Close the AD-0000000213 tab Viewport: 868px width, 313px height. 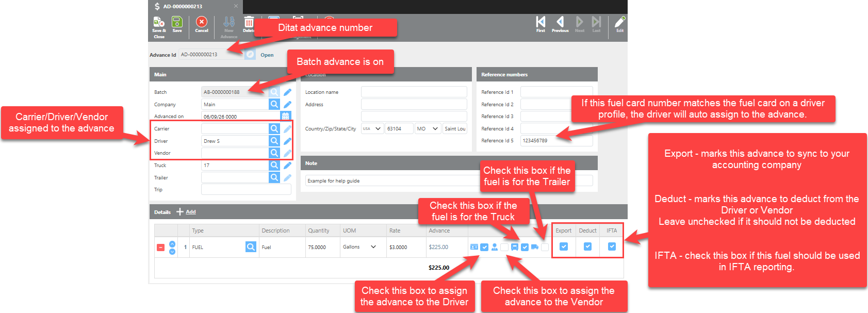pos(236,6)
